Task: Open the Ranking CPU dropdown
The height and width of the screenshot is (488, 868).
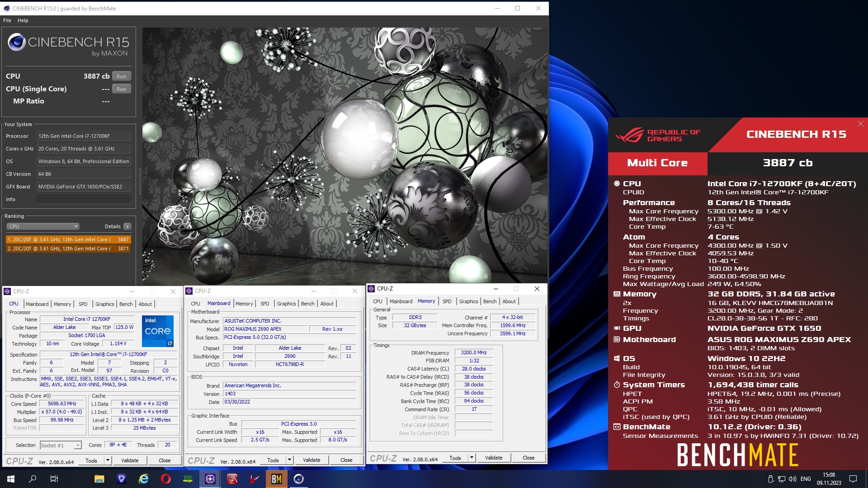Action: pos(43,226)
